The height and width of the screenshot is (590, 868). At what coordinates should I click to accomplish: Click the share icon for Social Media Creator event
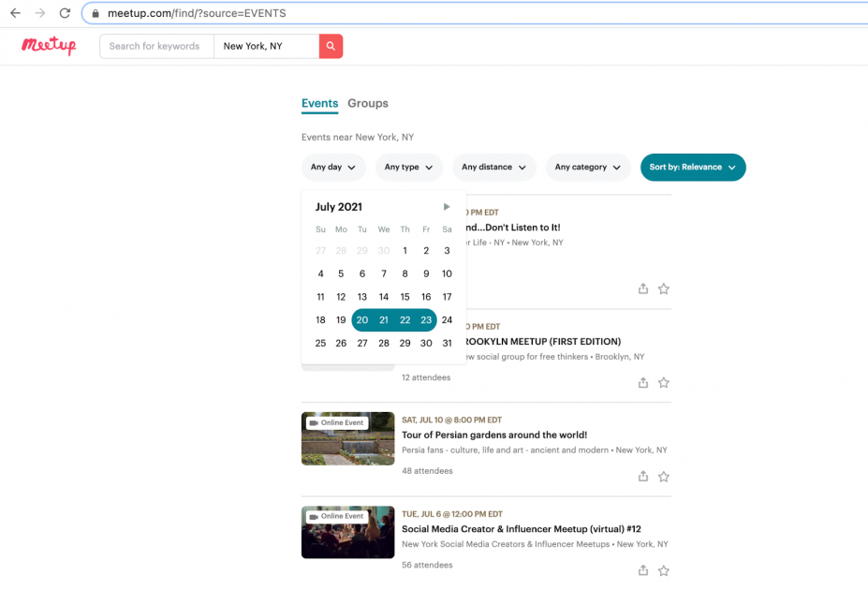642,569
